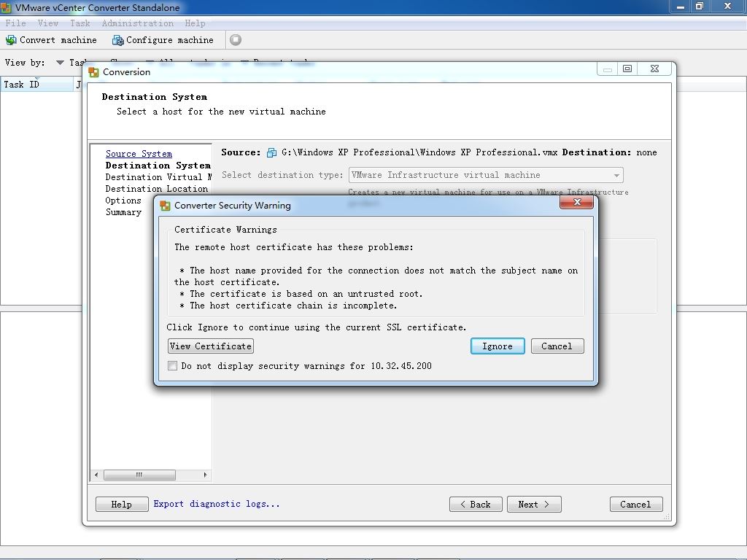Click the untrusted root certificate warning line

301,294
